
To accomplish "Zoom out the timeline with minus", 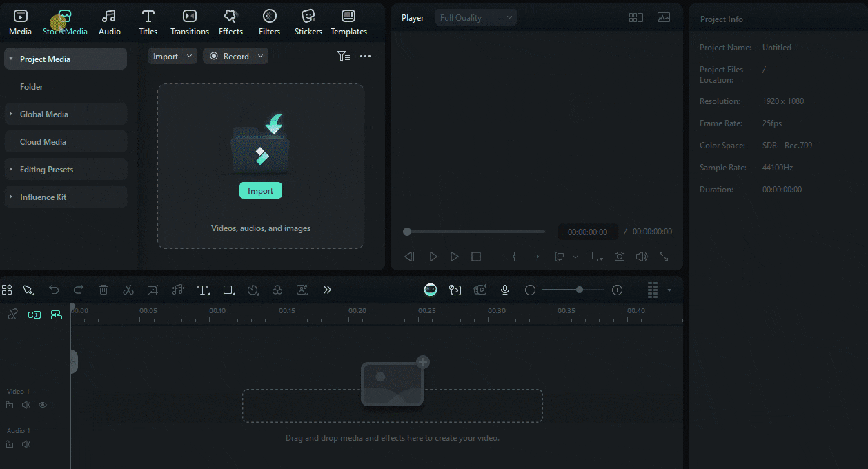I will pyautogui.click(x=530, y=290).
